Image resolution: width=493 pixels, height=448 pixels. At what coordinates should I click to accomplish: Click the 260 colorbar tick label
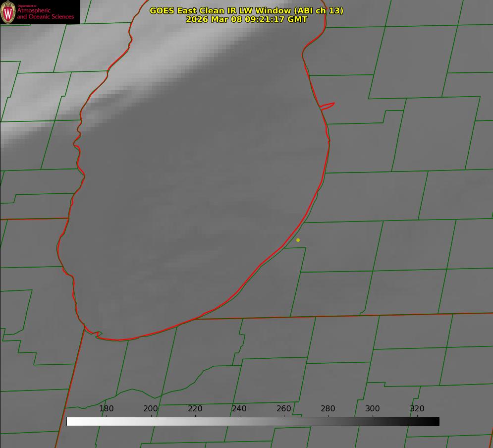284,409
